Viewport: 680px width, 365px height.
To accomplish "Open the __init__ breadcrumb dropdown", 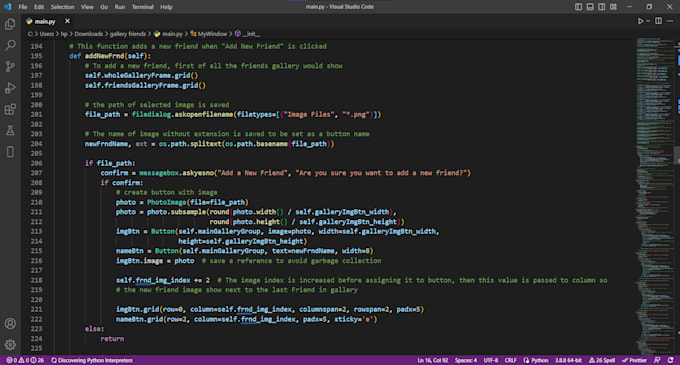I will 247,34.
